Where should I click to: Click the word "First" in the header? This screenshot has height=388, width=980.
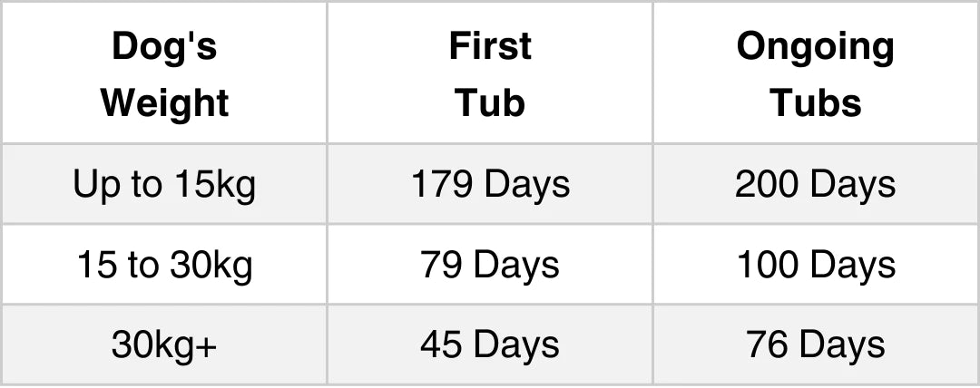(490, 46)
